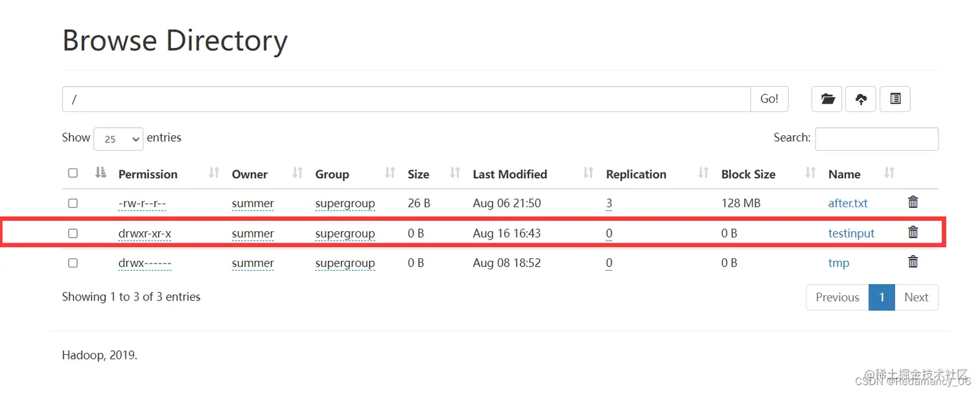Viewport: 980px width, 393px height.
Task: Open the tmp directory link
Action: 839,263
